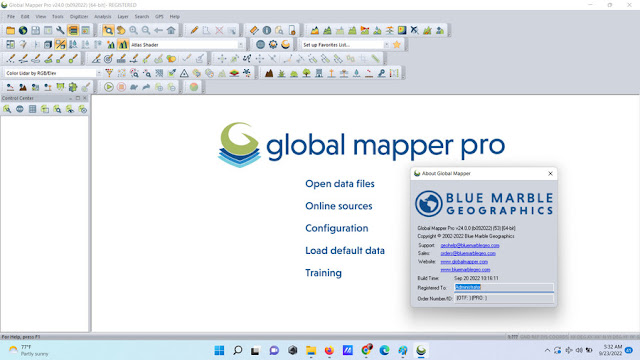
Task: Click the building classification icon
Action: pos(319,73)
